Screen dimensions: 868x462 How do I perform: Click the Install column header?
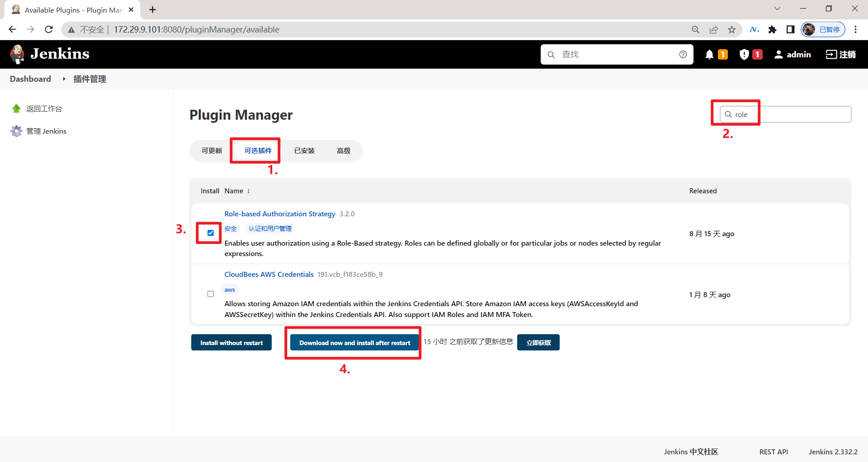pyautogui.click(x=210, y=191)
